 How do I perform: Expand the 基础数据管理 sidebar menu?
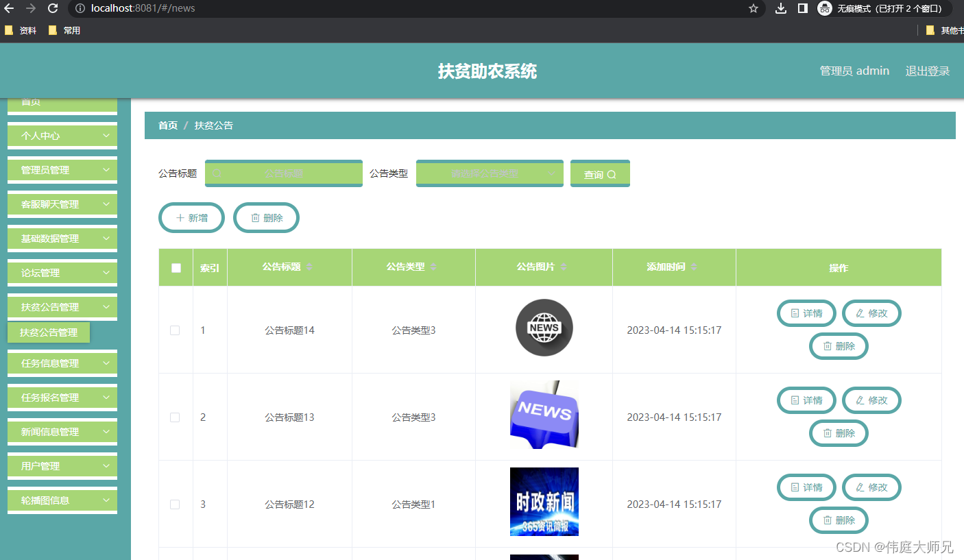(62, 239)
